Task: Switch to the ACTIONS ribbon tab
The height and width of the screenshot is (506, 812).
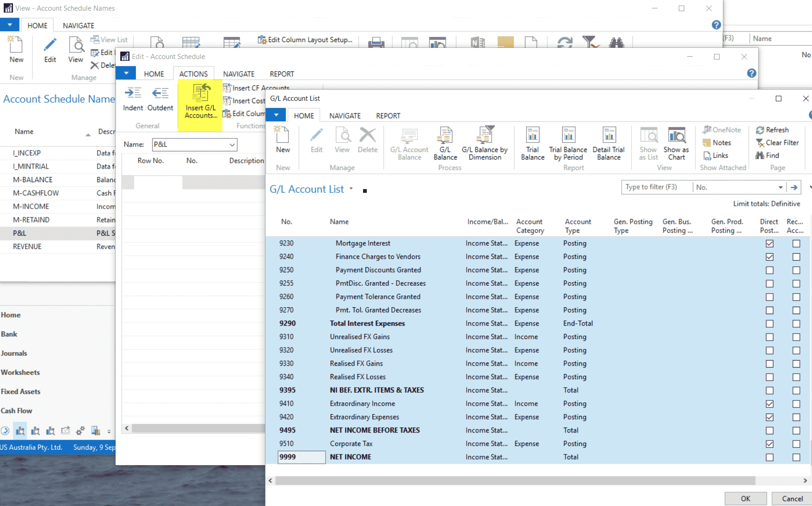Action: point(193,73)
